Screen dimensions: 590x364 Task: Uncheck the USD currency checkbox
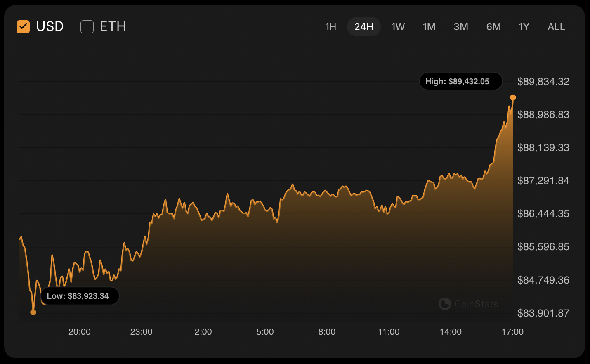(23, 27)
